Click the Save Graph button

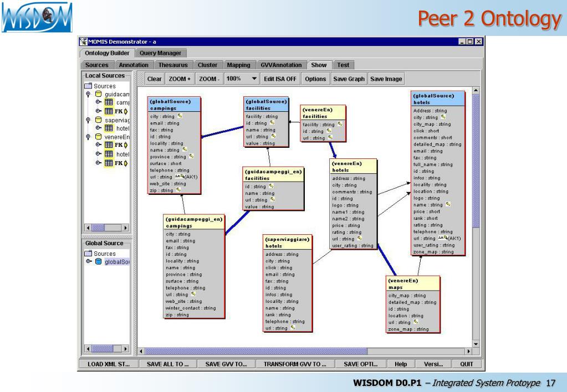(349, 79)
